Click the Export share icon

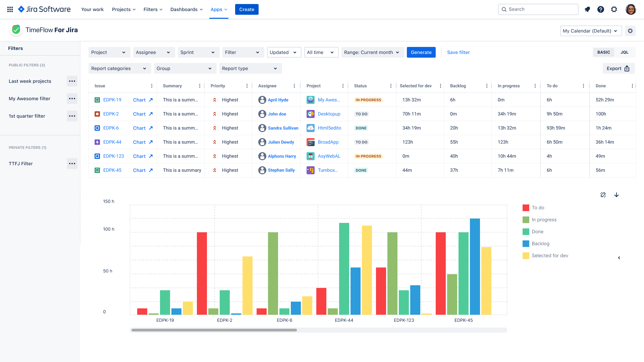tap(628, 68)
